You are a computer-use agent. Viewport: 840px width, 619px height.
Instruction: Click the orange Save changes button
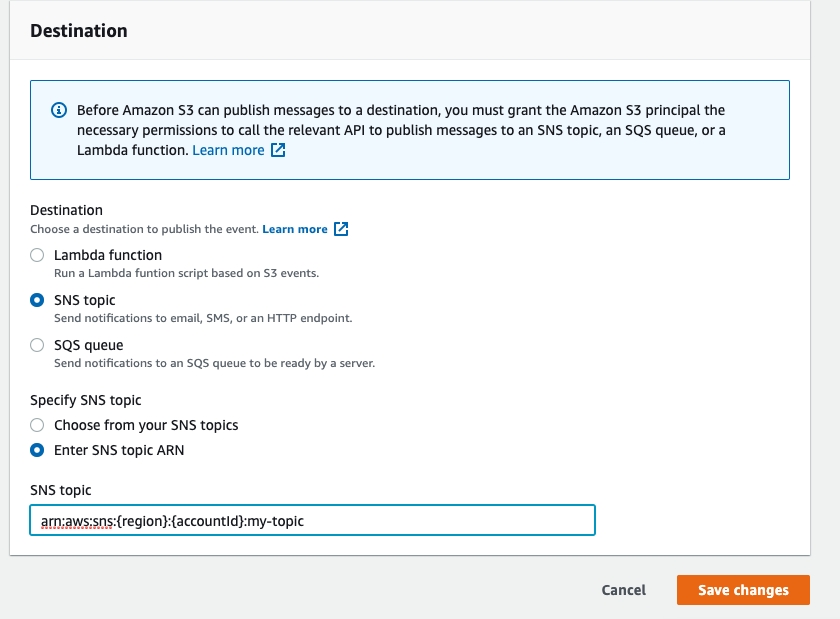pos(743,590)
